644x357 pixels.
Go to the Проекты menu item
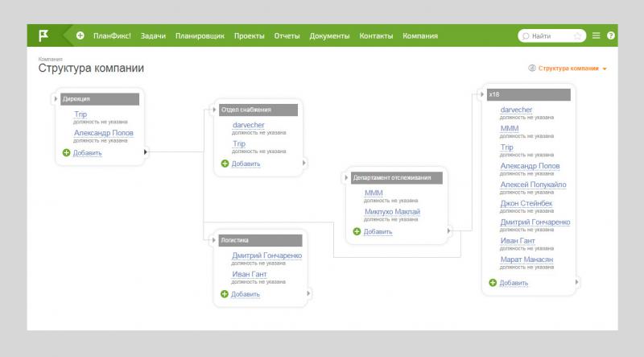click(250, 36)
